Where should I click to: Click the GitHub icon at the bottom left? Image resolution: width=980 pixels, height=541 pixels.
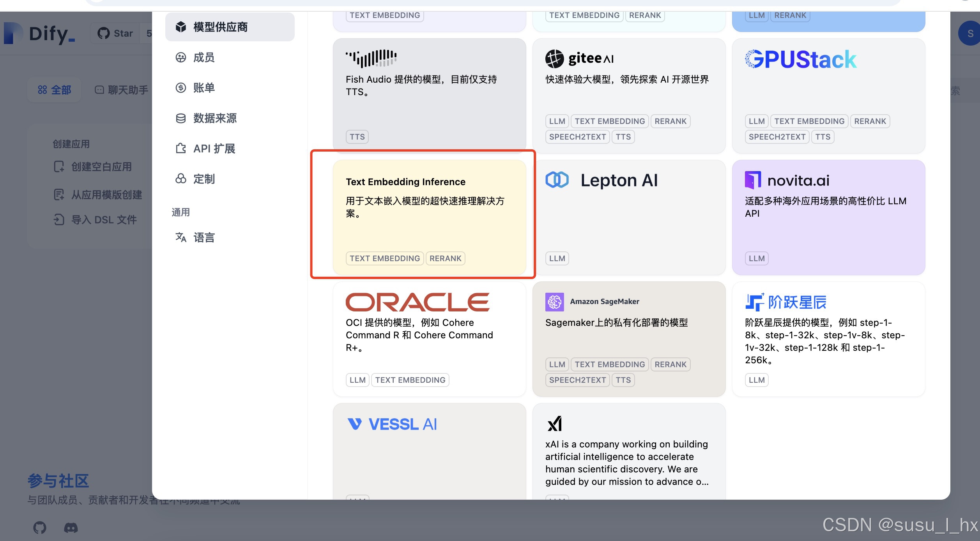[x=39, y=528]
